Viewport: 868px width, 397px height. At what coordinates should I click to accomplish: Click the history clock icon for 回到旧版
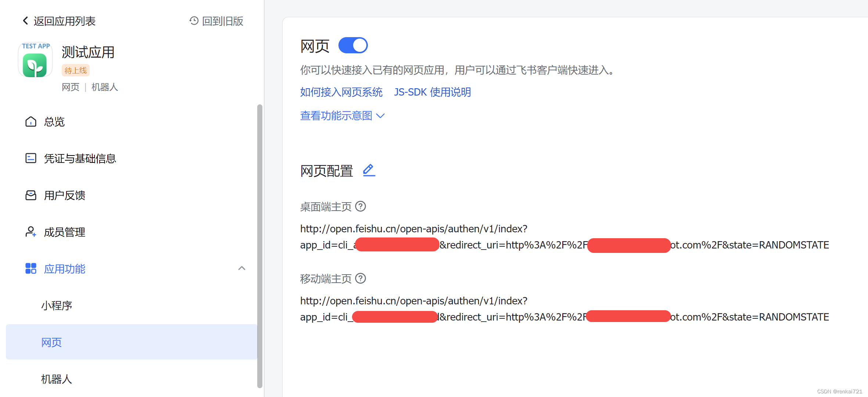pyautogui.click(x=194, y=21)
